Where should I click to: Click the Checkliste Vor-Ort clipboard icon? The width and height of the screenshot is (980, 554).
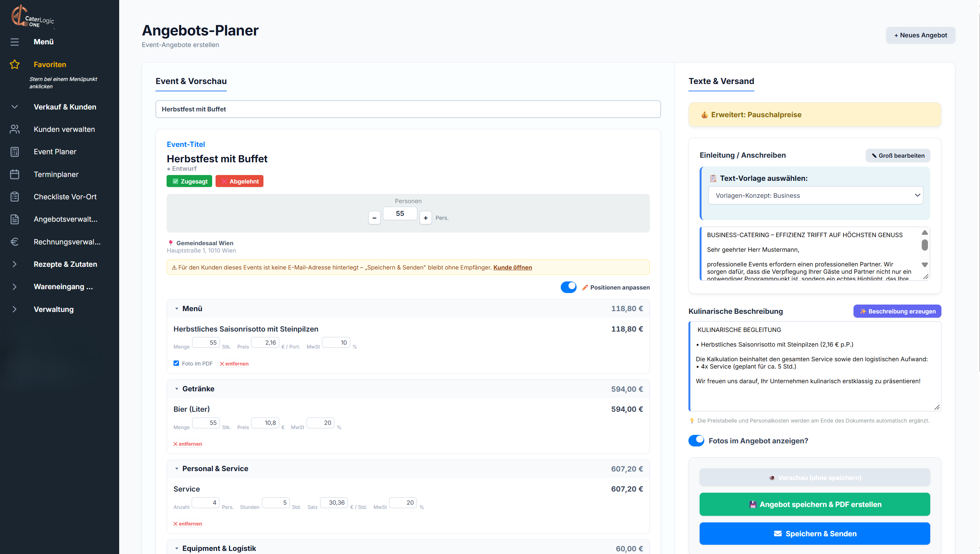[15, 197]
